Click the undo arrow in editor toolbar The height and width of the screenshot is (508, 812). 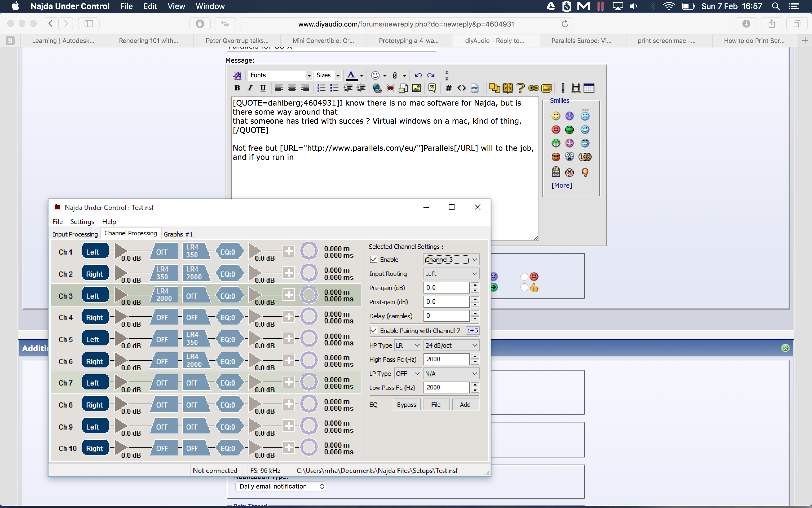pyautogui.click(x=418, y=75)
